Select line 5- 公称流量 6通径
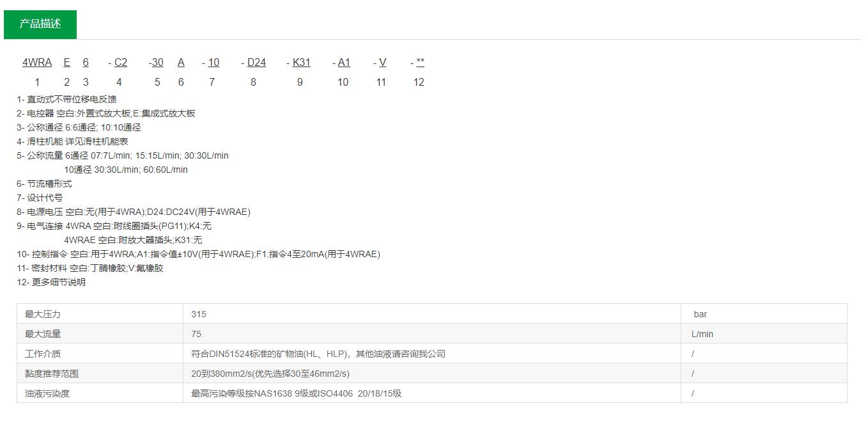The width and height of the screenshot is (868, 435). [123, 155]
